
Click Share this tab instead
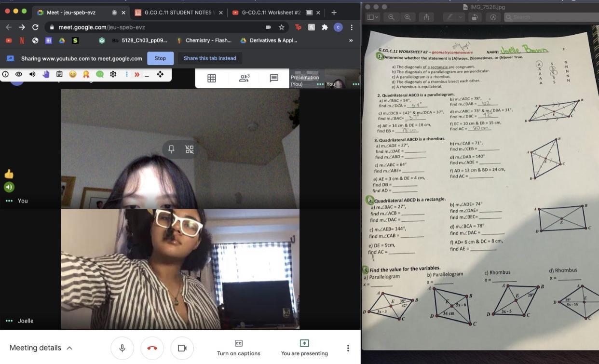(x=210, y=58)
